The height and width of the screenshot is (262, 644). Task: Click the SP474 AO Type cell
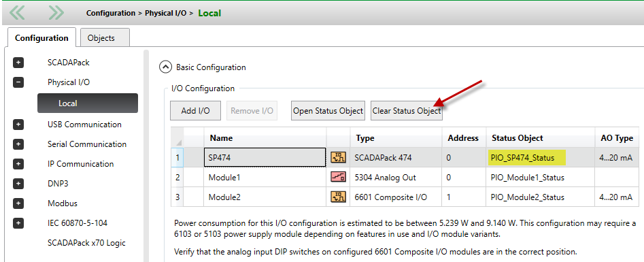[617, 157]
